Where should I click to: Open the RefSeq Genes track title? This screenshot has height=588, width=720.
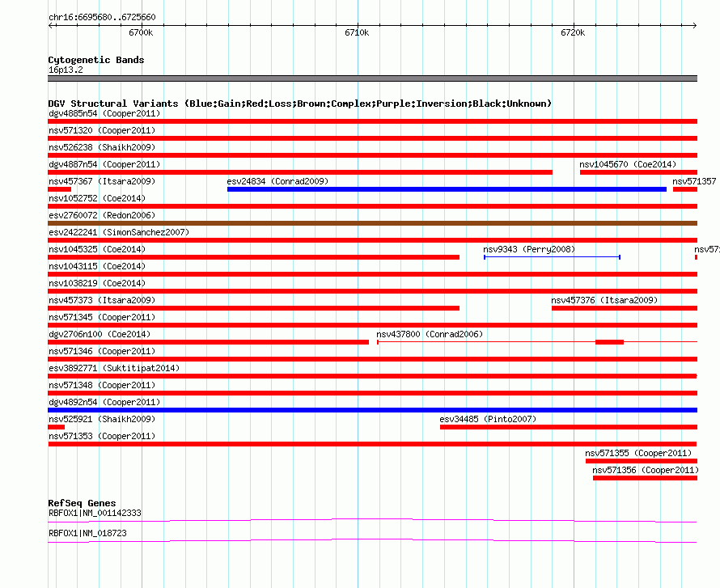(82, 503)
